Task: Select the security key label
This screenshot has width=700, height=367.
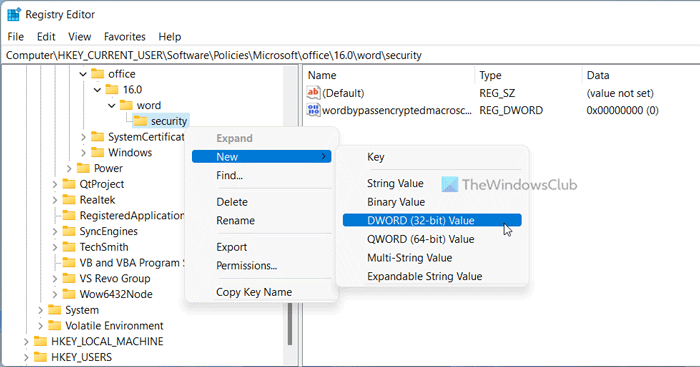Action: 169,121
